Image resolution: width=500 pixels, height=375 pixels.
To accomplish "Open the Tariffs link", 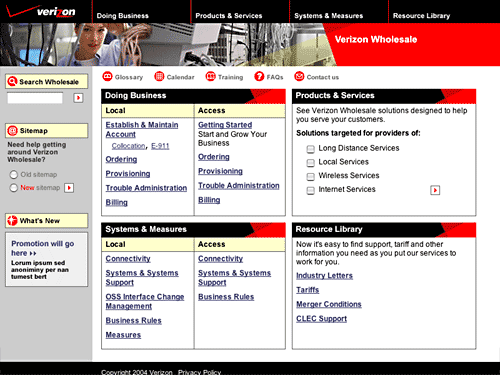I will pos(307,290).
